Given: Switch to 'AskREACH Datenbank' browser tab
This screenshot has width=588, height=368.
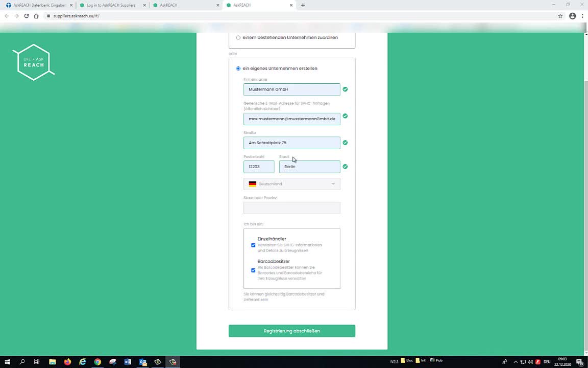Looking at the screenshot, I should [39, 5].
